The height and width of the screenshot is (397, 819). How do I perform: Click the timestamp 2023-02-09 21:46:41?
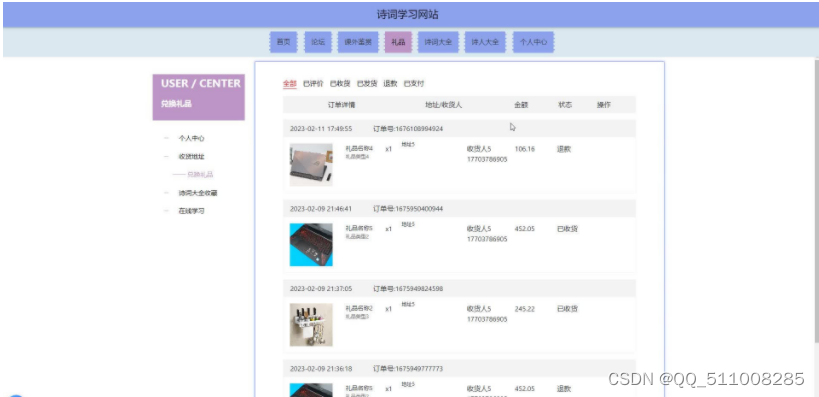321,208
